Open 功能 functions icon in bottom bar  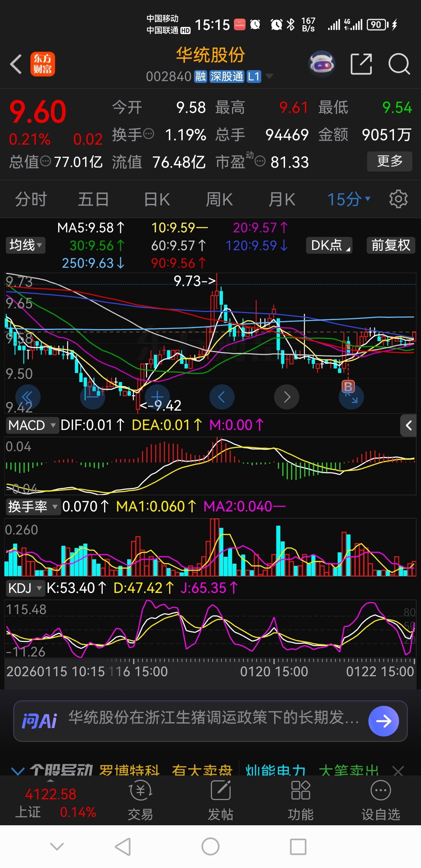300,800
